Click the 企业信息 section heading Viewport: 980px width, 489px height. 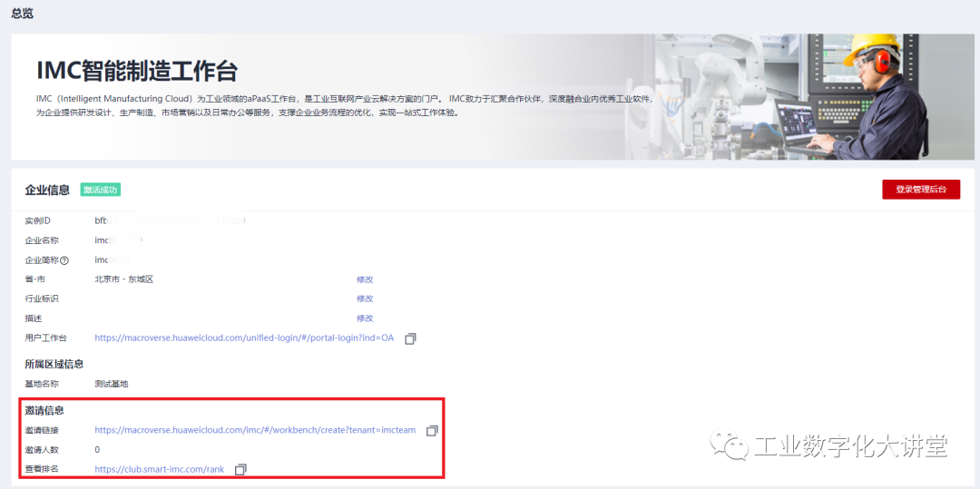click(47, 191)
